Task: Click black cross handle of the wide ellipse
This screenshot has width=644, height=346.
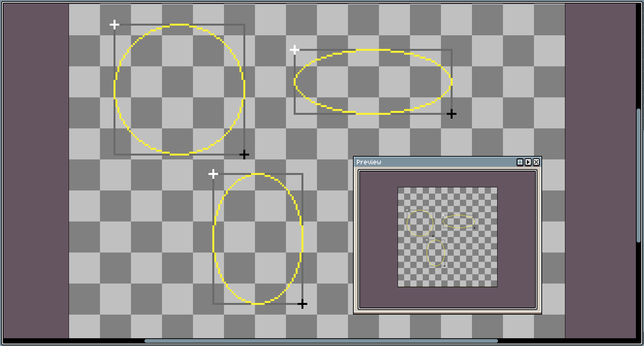Action: click(x=451, y=114)
